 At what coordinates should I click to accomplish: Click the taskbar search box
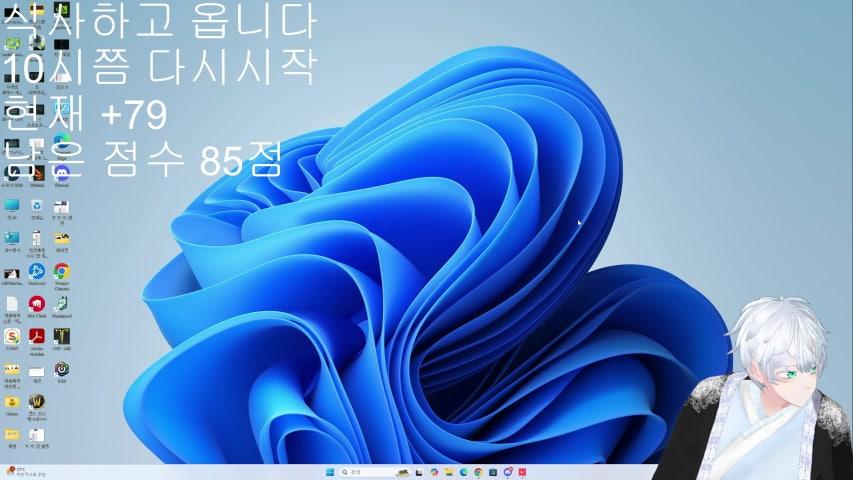point(375,472)
